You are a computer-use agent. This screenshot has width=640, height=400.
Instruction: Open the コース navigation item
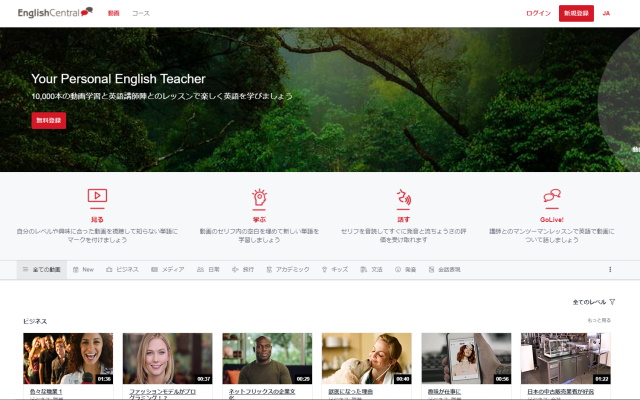[x=141, y=13]
